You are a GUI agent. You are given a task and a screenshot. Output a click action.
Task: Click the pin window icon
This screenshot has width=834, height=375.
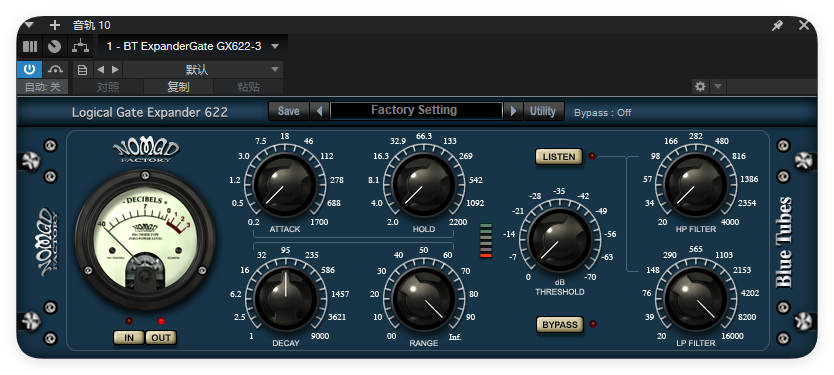[778, 25]
